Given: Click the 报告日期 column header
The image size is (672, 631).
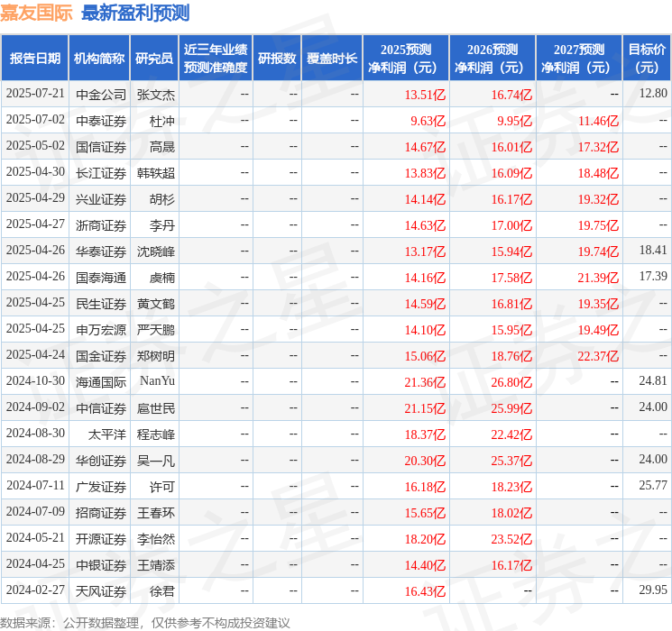Looking at the screenshot, I should coord(34,59).
